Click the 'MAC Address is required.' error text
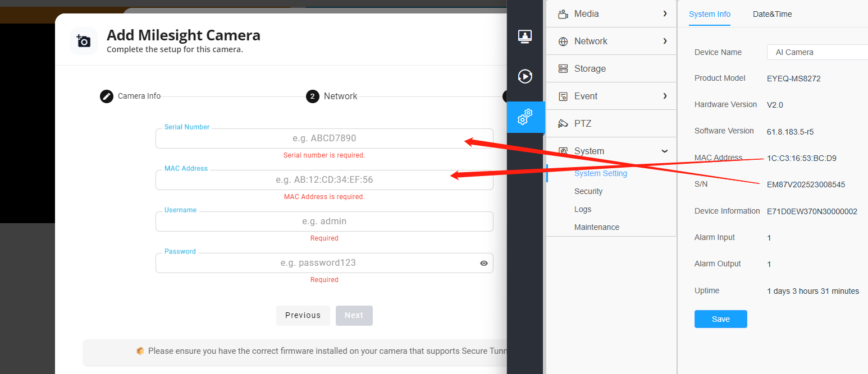 pos(325,197)
